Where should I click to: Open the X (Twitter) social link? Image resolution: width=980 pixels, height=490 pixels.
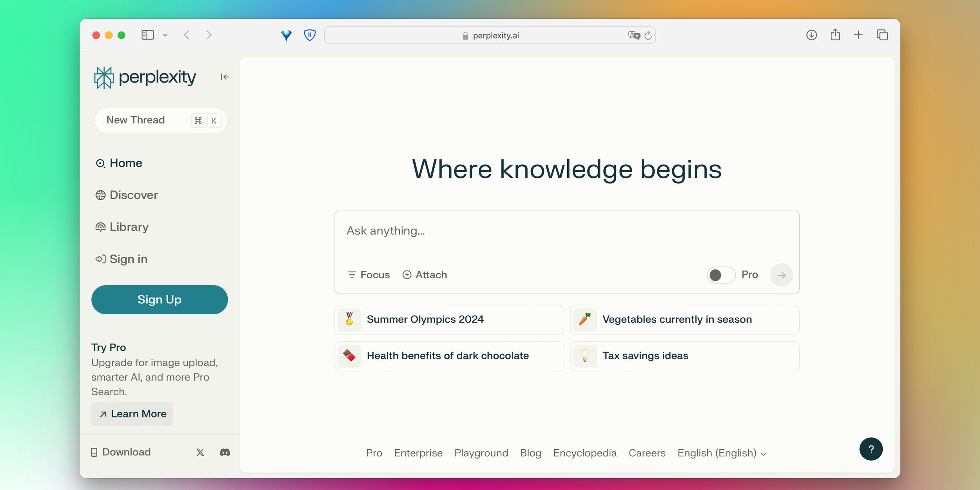tap(200, 452)
